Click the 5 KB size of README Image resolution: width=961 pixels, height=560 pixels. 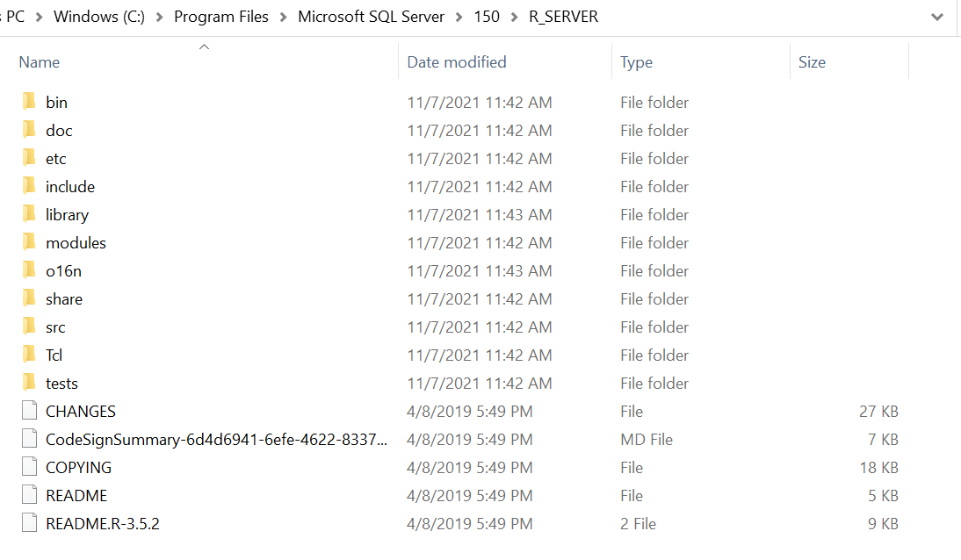point(883,496)
